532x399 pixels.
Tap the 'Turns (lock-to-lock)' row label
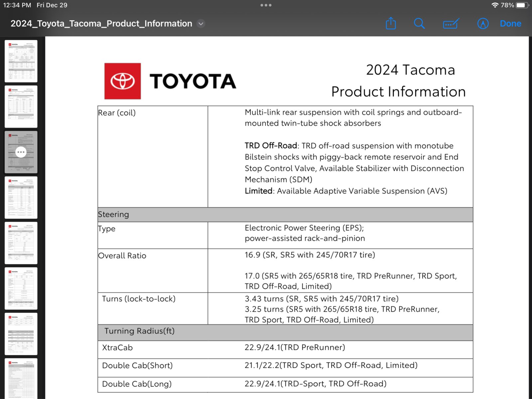tap(139, 299)
